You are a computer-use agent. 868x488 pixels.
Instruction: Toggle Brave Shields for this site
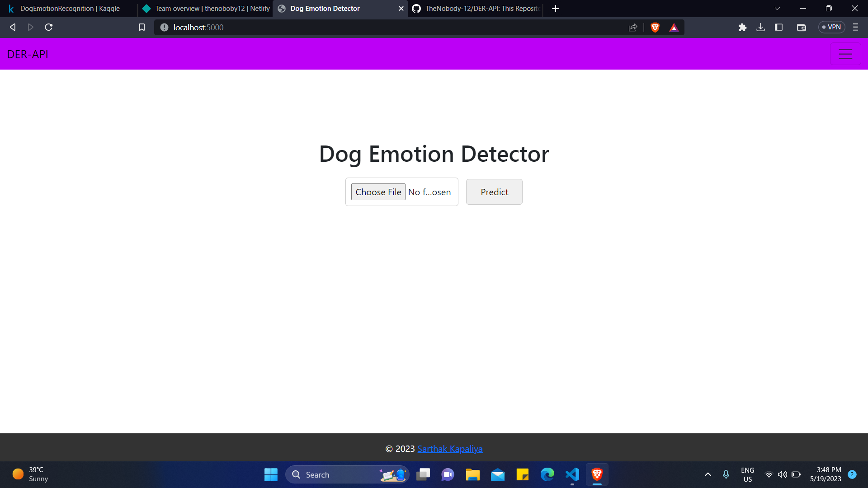point(655,27)
